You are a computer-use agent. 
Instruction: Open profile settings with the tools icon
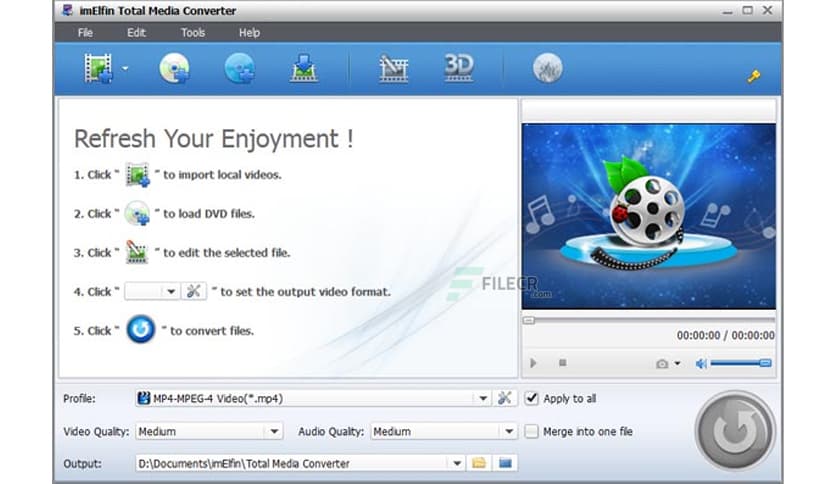(504, 398)
